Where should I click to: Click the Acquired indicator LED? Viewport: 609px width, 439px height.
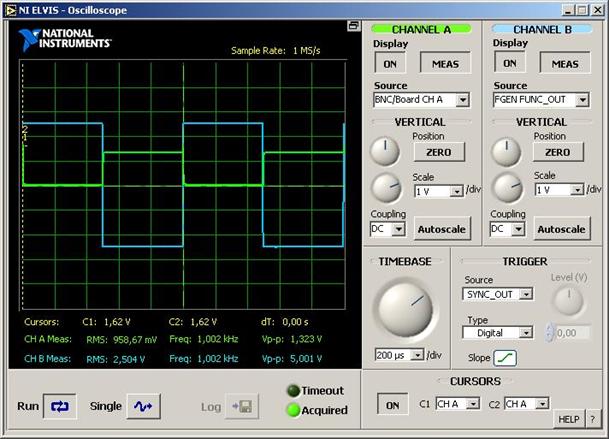click(293, 410)
